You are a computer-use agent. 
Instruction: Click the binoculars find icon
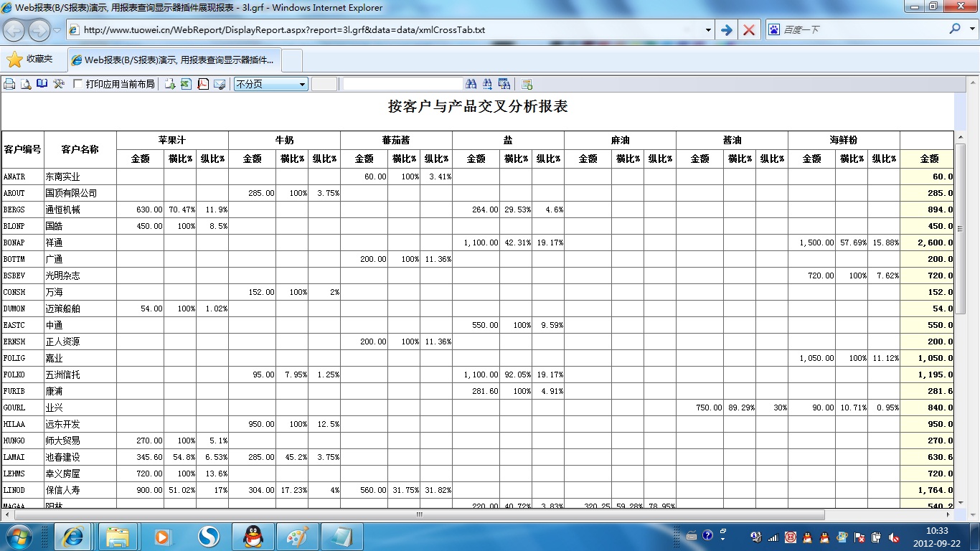[x=471, y=84]
